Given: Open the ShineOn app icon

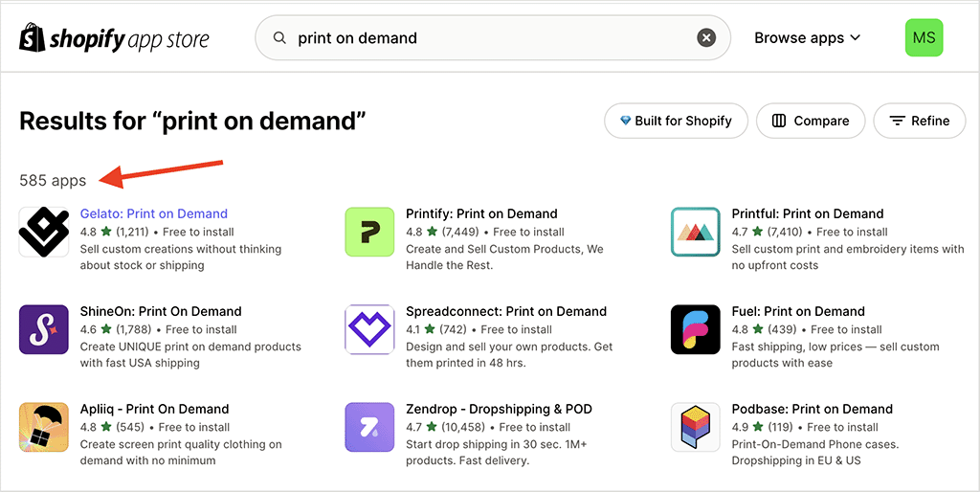Looking at the screenshot, I should click(x=44, y=329).
